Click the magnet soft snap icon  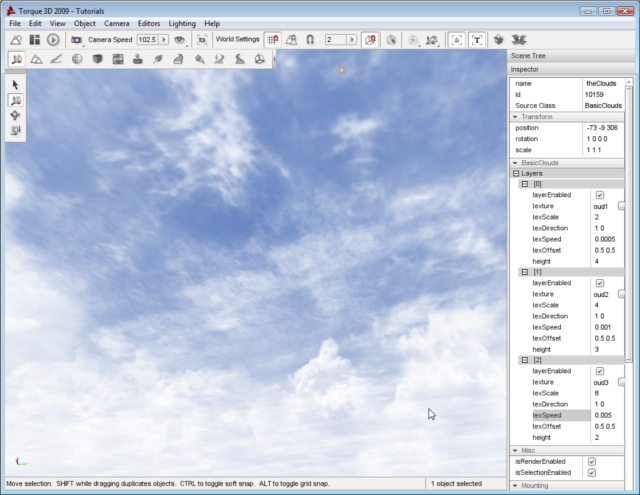point(310,39)
